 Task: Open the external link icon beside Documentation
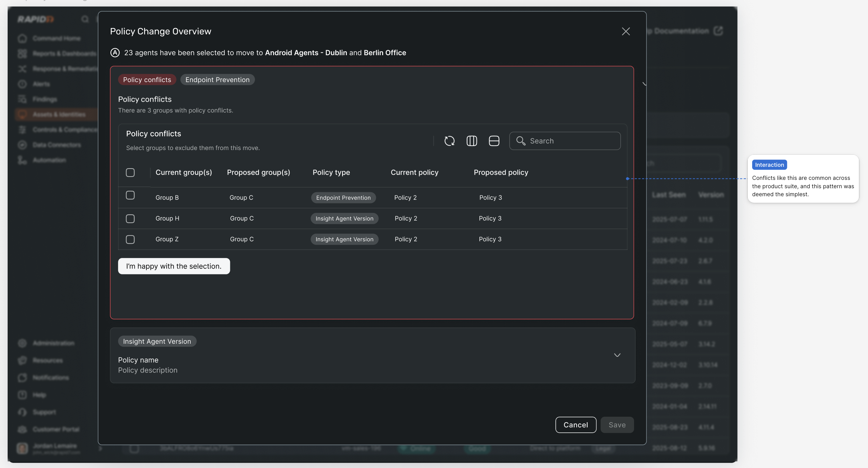[x=718, y=31]
